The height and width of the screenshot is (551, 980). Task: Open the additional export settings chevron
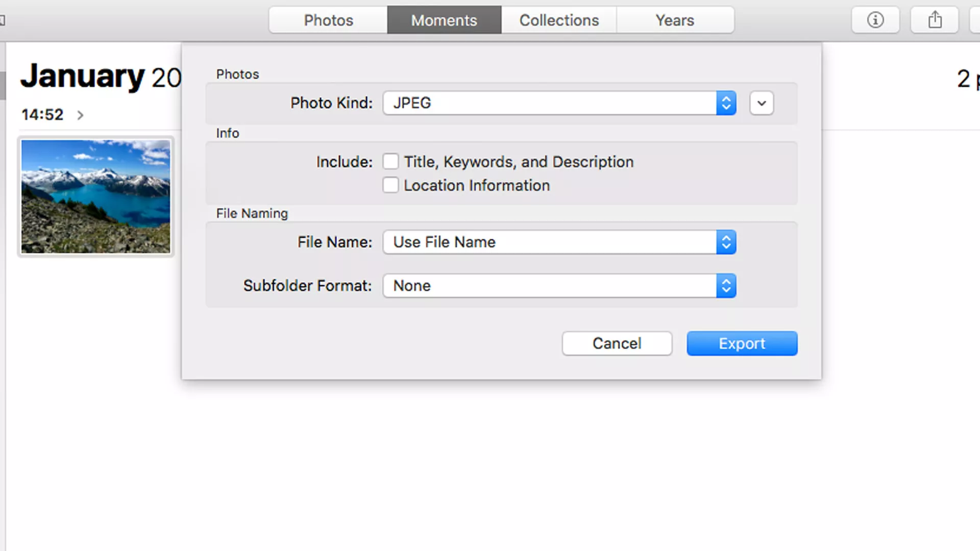pos(761,103)
